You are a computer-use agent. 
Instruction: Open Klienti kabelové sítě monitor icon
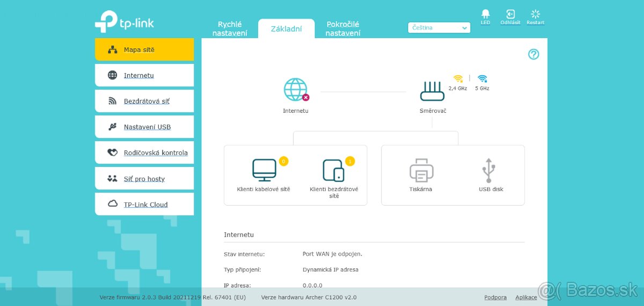point(264,170)
